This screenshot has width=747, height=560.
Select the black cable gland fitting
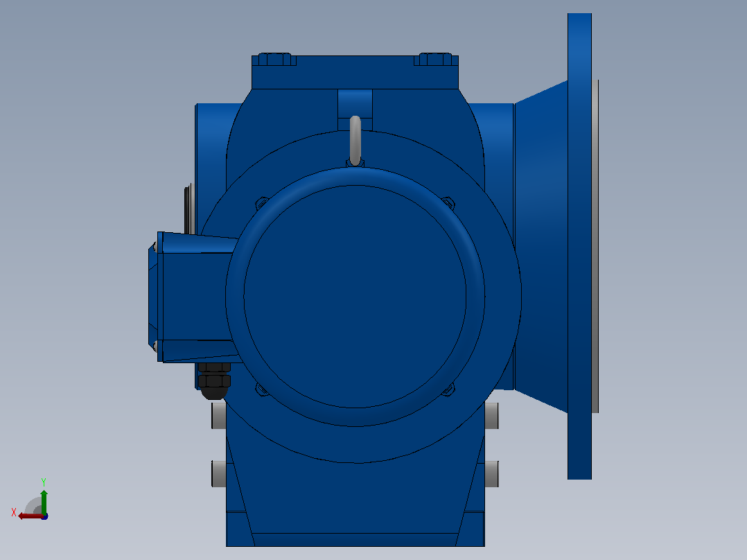214,380
